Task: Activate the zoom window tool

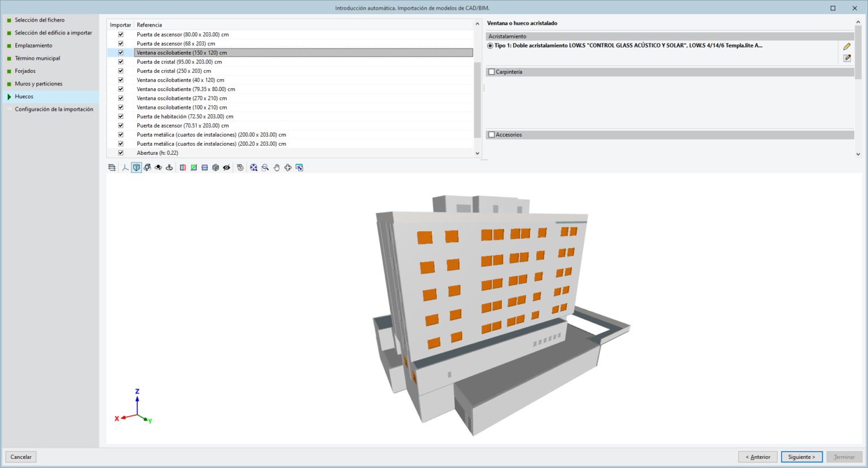Action: (264, 167)
